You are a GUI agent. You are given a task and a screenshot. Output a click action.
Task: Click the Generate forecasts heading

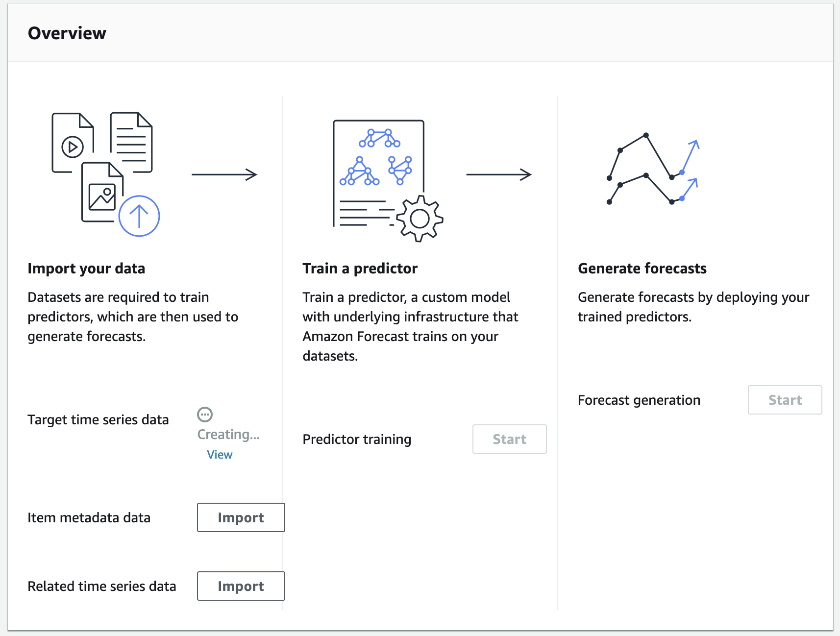[x=642, y=269]
